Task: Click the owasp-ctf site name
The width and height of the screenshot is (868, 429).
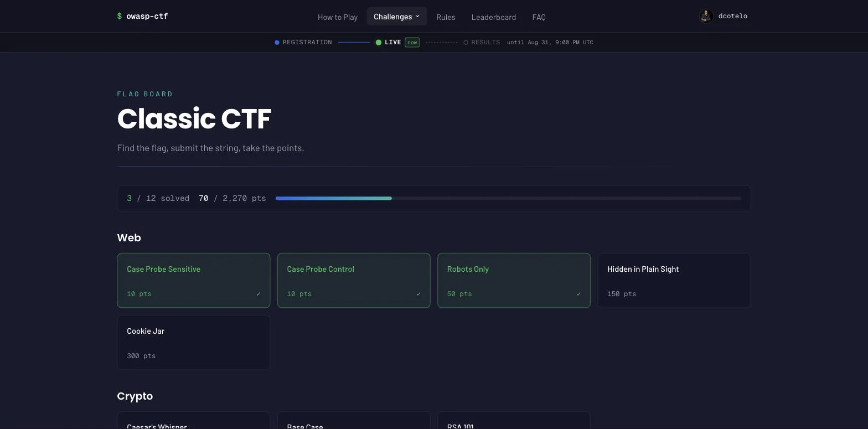Action: pyautogui.click(x=147, y=16)
